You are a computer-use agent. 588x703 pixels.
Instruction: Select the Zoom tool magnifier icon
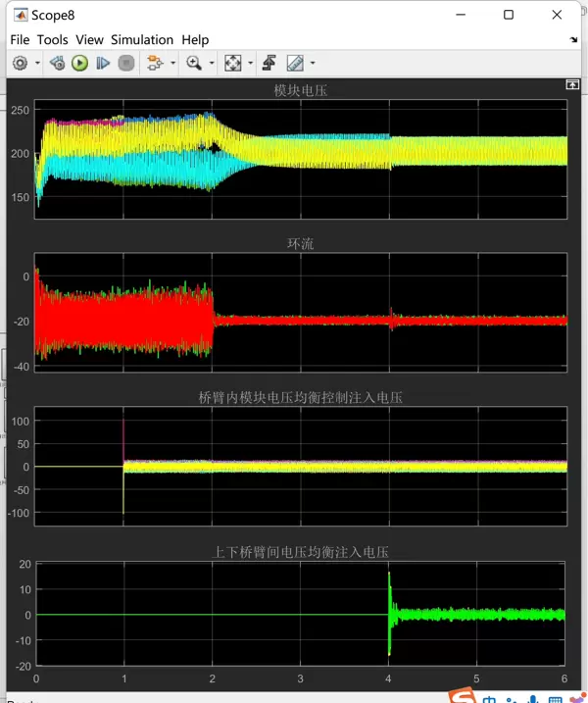[193, 63]
